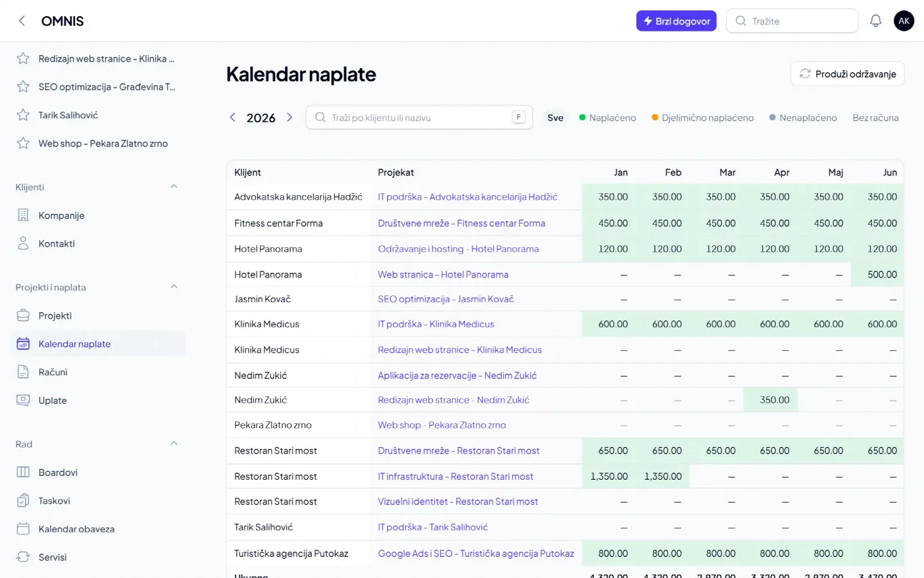Open Vizuelni identitet - Restoran Stari most link

point(458,502)
